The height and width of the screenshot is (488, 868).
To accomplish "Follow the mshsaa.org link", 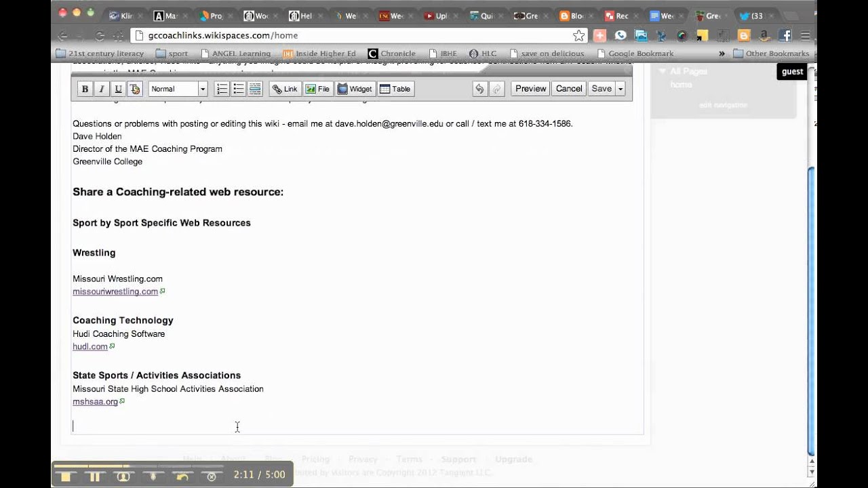I will [x=95, y=402].
